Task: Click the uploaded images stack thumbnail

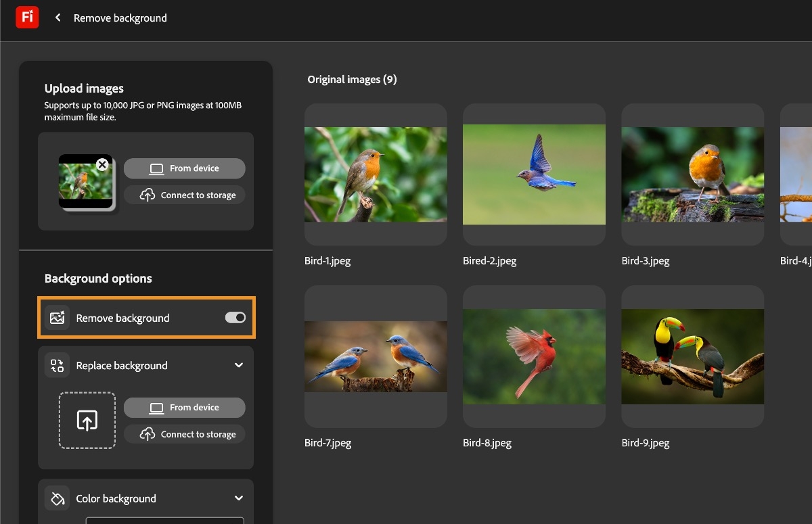Action: click(x=87, y=183)
